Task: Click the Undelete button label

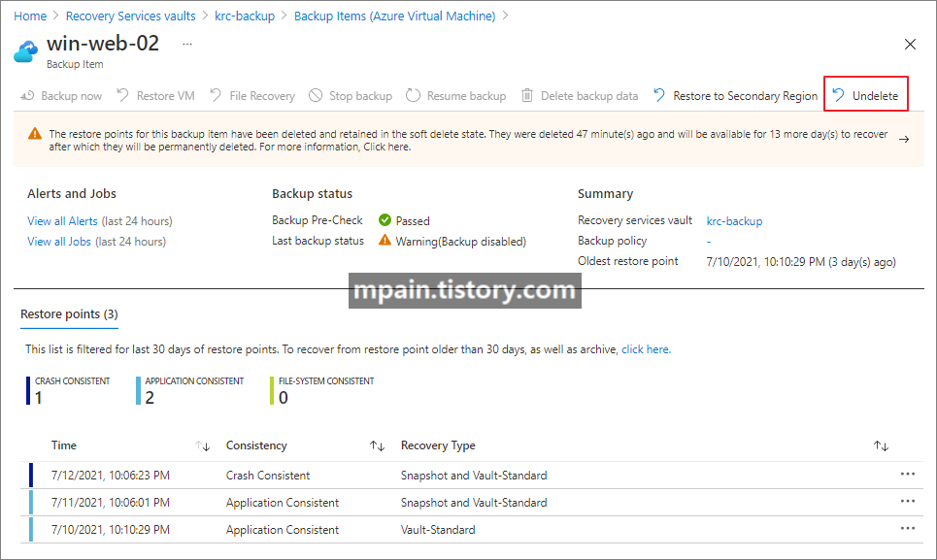Action: 875,95
